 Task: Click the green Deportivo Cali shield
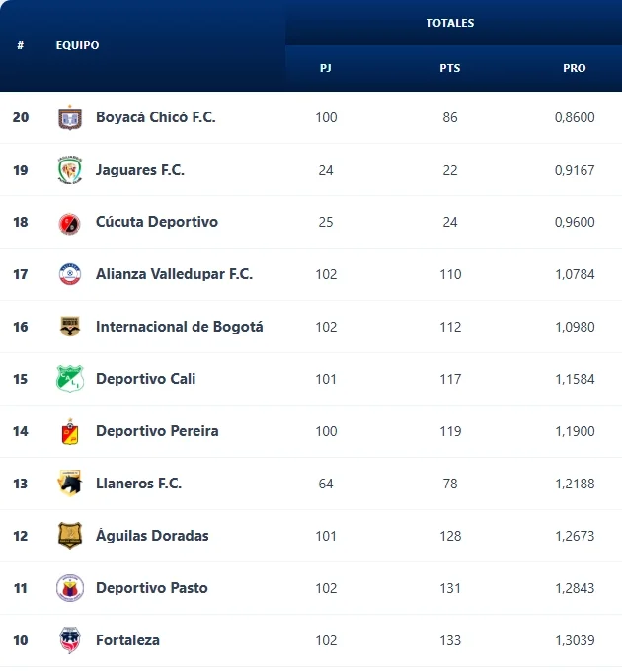(70, 378)
